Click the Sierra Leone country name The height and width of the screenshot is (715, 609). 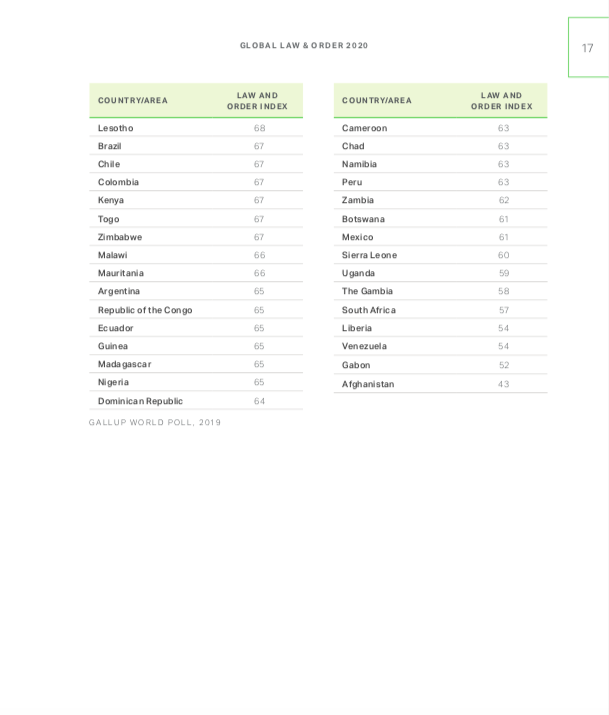(x=369, y=255)
